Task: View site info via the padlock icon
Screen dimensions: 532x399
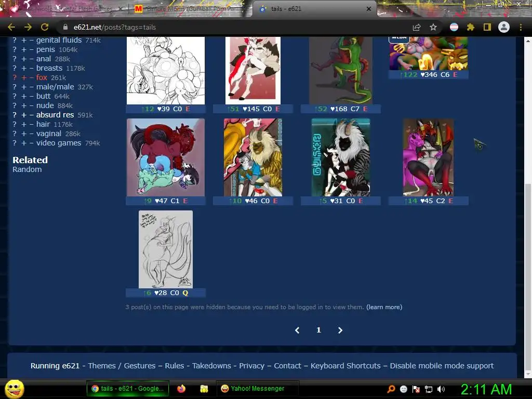Action: click(x=65, y=27)
